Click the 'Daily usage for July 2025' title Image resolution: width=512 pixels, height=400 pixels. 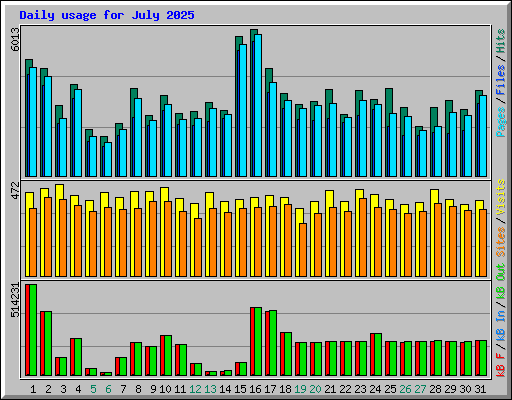pyautogui.click(x=107, y=15)
